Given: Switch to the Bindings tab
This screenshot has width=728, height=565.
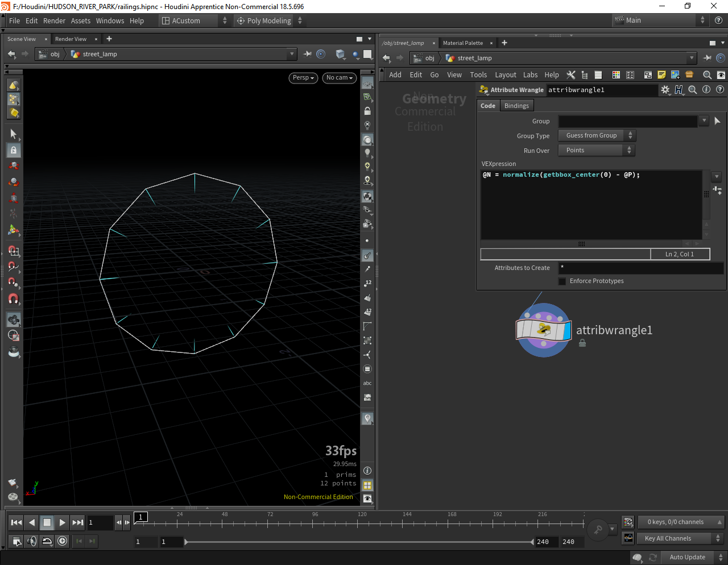Looking at the screenshot, I should tap(516, 106).
